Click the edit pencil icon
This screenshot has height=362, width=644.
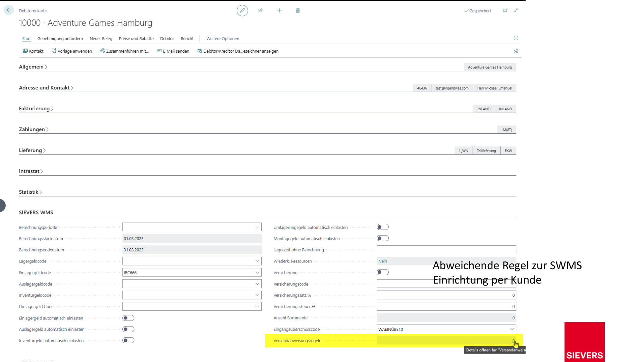tap(242, 10)
